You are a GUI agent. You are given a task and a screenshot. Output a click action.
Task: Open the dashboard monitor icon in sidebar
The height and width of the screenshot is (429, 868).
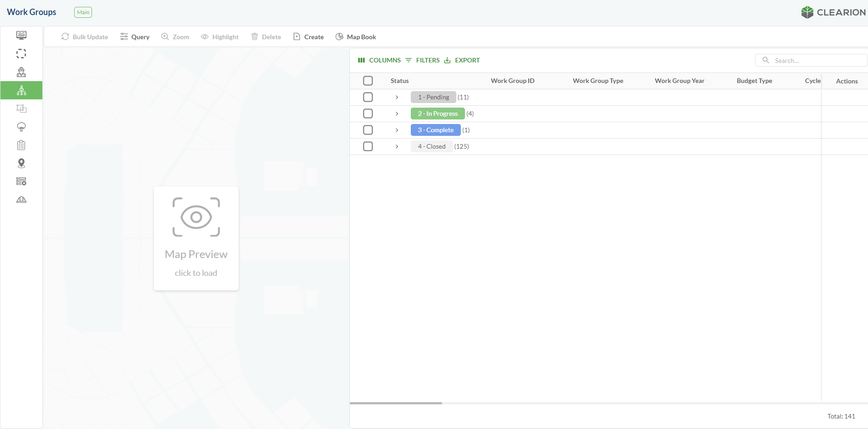(x=21, y=35)
